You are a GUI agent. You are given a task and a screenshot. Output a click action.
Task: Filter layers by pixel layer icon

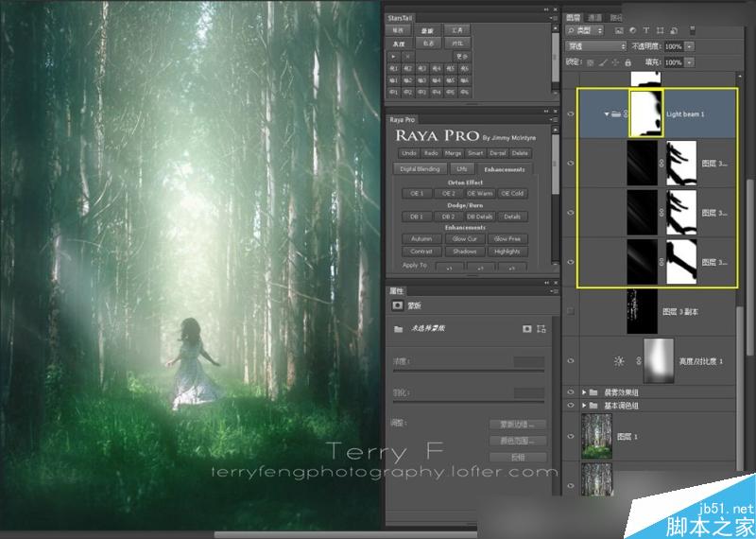coord(619,30)
